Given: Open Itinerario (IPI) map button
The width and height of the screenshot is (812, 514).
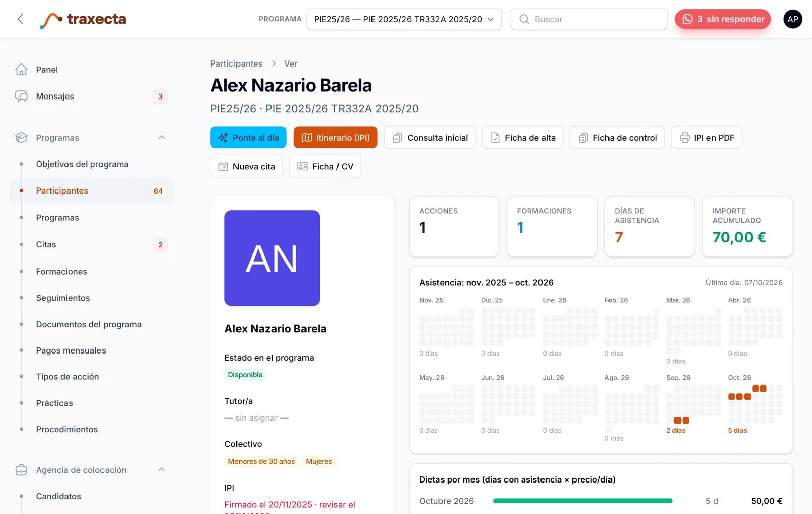Looking at the screenshot, I should click(335, 138).
